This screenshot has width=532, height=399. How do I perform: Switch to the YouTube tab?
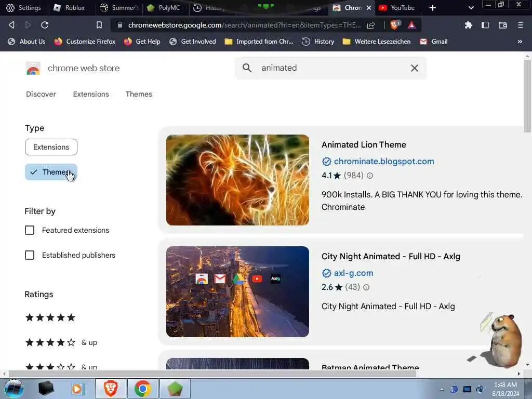coord(396,8)
